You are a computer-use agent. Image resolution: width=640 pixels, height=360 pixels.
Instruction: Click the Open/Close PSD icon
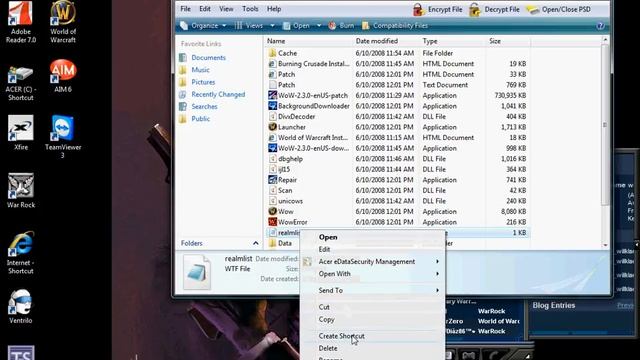532,9
